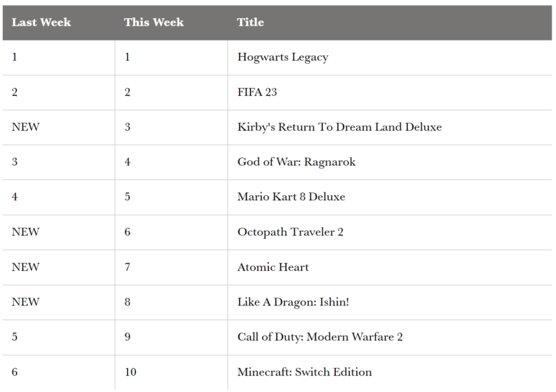Select the Hogwarts Legacy title
The height and width of the screenshot is (392, 556).
283,57
